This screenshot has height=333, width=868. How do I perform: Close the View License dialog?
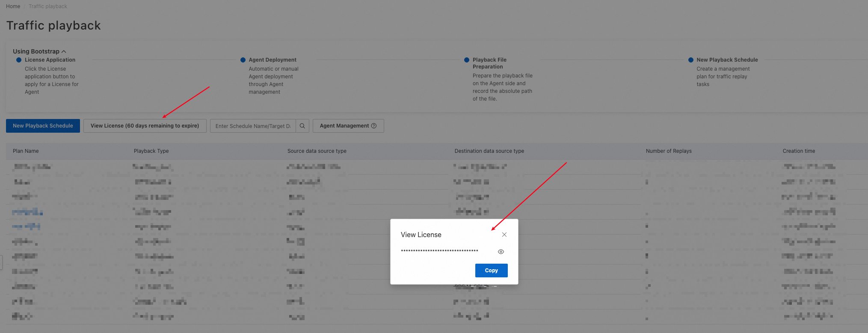coord(504,235)
